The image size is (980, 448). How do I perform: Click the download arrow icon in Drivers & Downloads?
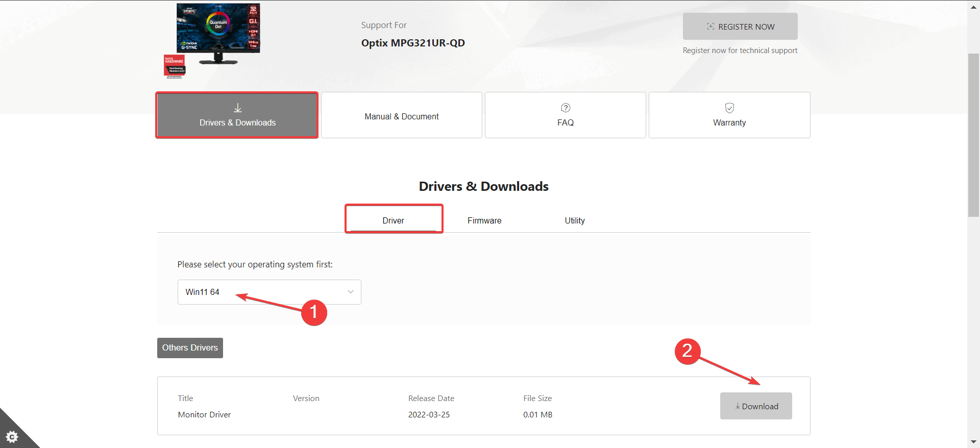[x=238, y=108]
